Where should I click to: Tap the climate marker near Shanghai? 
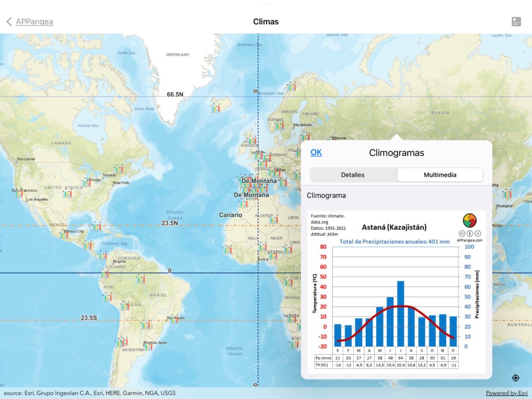tap(507, 194)
